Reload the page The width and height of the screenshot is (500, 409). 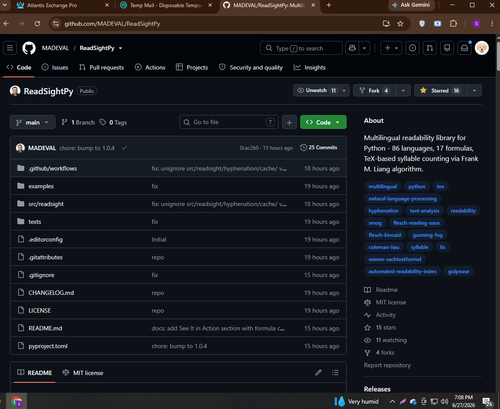37,24
